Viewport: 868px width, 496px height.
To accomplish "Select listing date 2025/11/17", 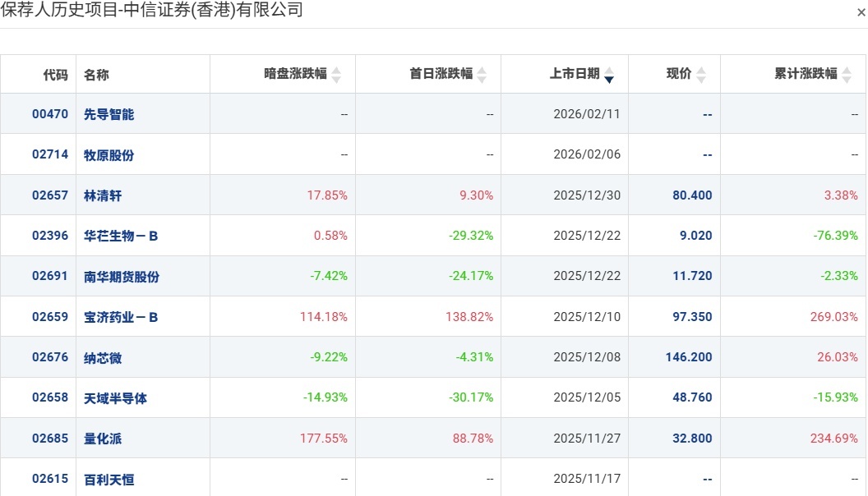I will (x=587, y=479).
